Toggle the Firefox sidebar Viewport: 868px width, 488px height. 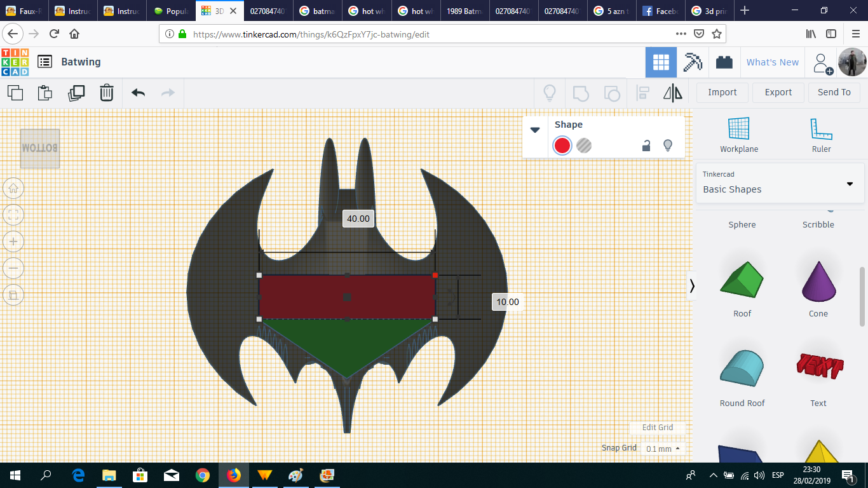click(831, 34)
